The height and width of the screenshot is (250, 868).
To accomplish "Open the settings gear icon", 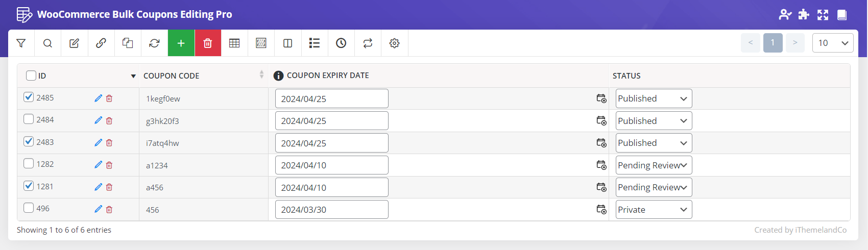I will tap(394, 43).
